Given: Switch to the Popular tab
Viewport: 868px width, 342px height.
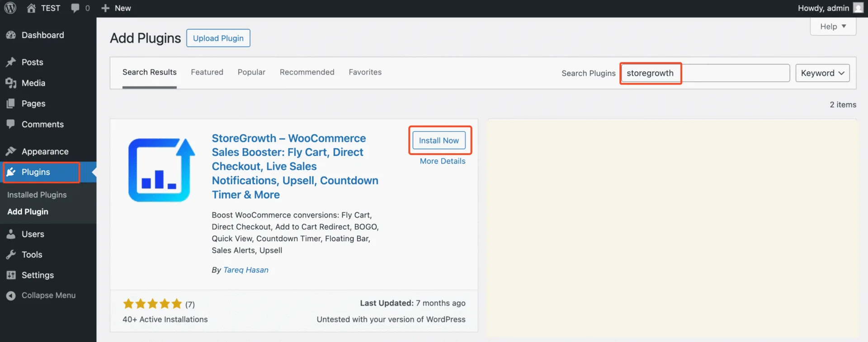Looking at the screenshot, I should 251,72.
